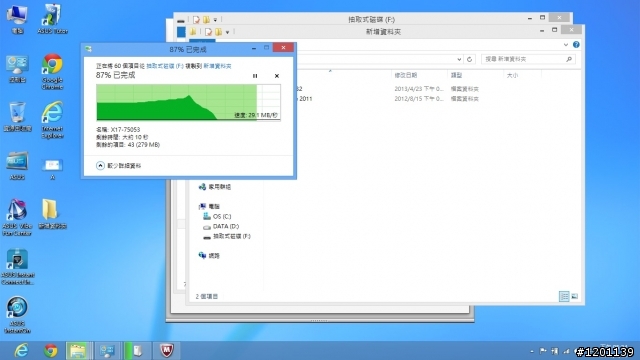This screenshot has width=640, height=360.
Task: Cancel the copy with the X beside pause
Action: pos(277,76)
